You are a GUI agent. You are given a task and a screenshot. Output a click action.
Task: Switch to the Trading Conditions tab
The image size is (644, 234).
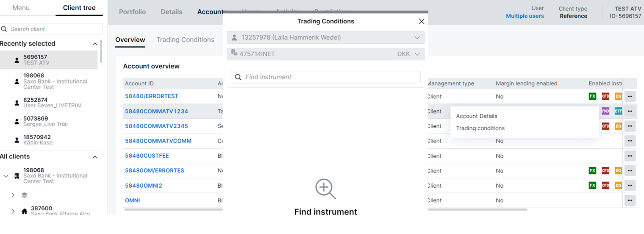click(x=185, y=40)
